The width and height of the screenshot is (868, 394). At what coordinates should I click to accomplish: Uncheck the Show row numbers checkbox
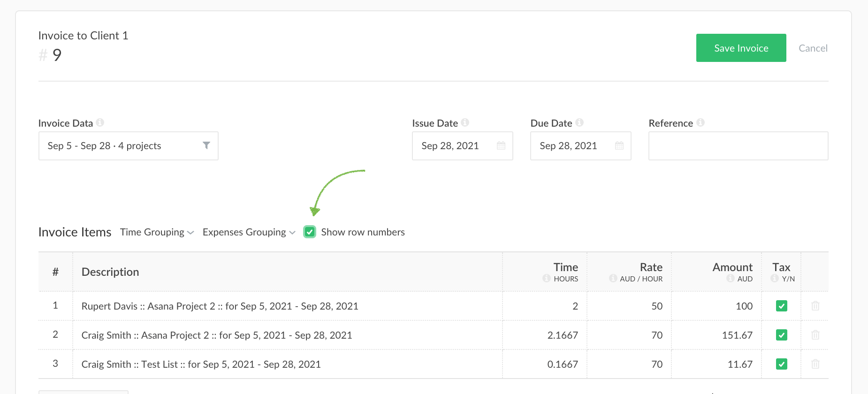[x=310, y=232]
